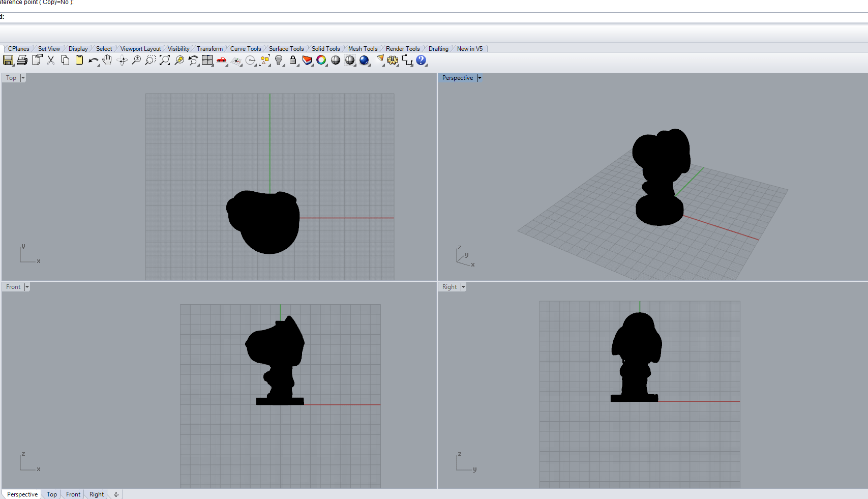This screenshot has width=868, height=499.
Task: Click the red car Named Views icon
Action: [222, 60]
